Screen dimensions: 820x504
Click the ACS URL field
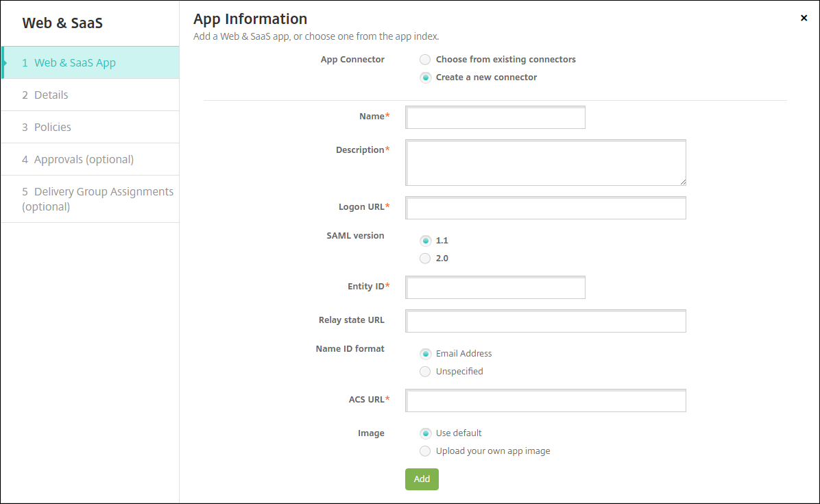[x=546, y=401]
